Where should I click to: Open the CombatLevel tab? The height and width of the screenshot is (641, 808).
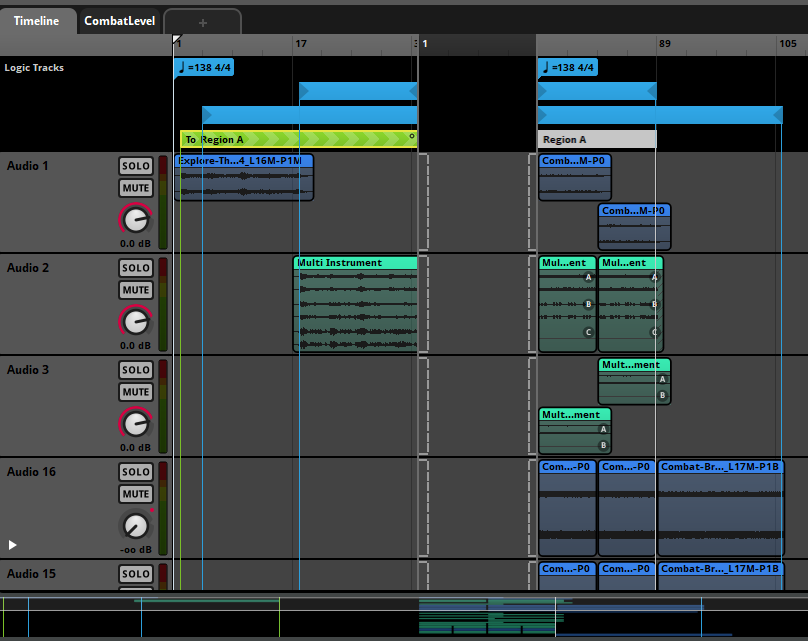[x=120, y=21]
